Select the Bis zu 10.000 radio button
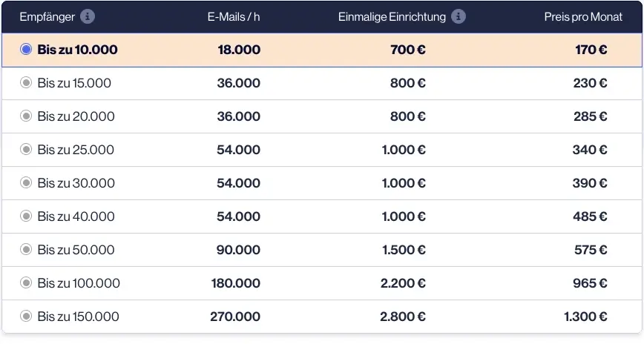 (26, 49)
